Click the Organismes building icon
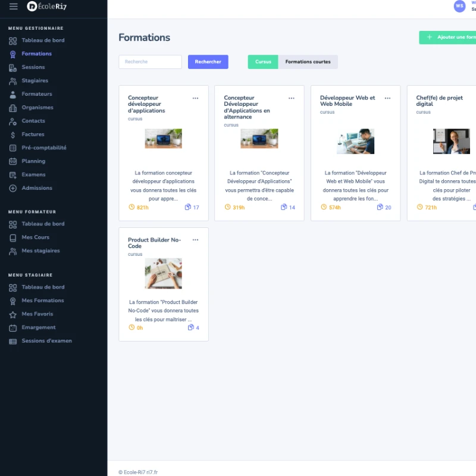The height and width of the screenshot is (476, 476). click(x=13, y=108)
